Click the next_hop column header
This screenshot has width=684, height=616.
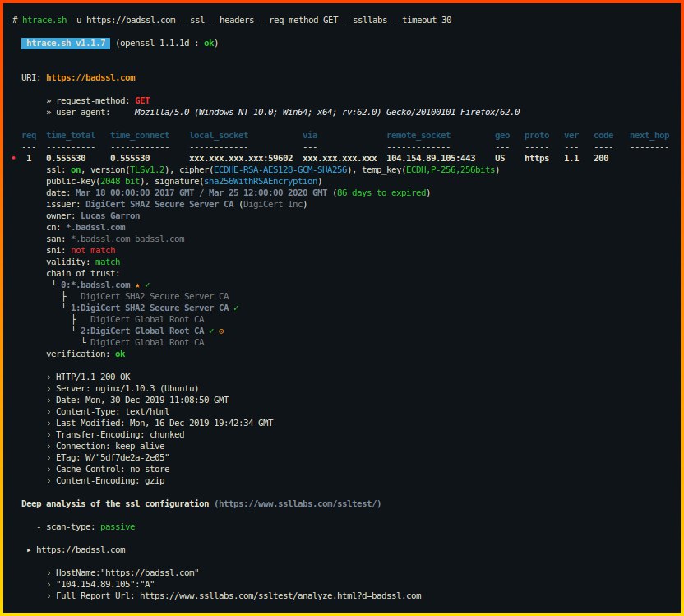pos(649,135)
